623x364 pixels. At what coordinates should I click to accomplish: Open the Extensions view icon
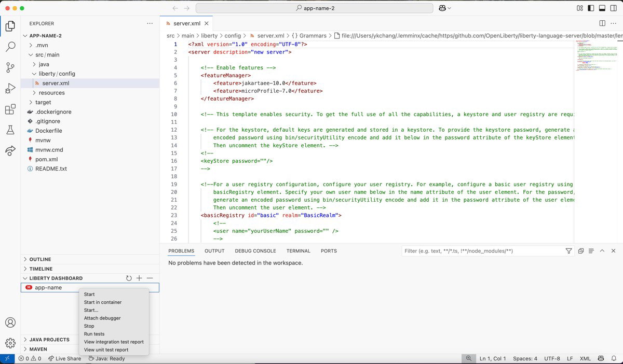[10, 109]
